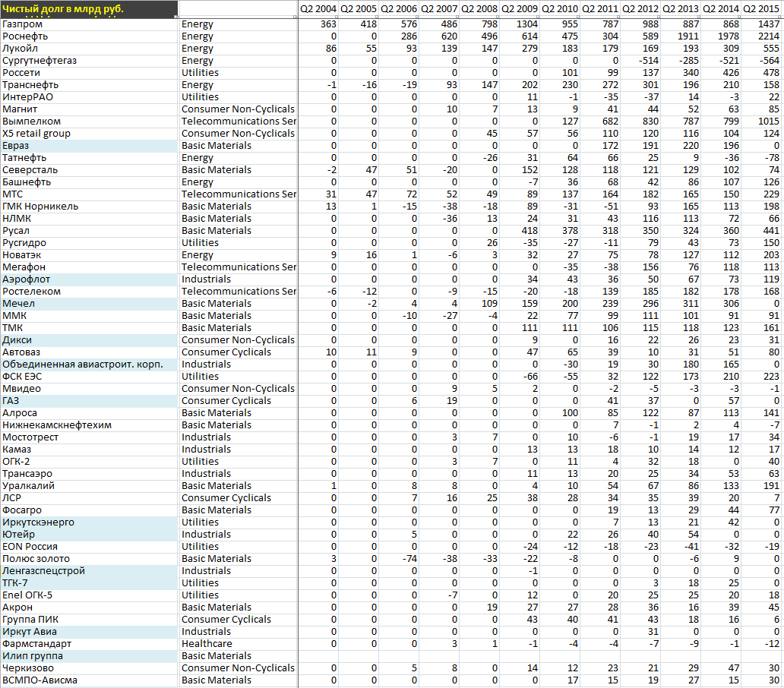The image size is (784, 688).
Task: Click the highlighted Аэрофлот cell
Action: click(x=89, y=279)
